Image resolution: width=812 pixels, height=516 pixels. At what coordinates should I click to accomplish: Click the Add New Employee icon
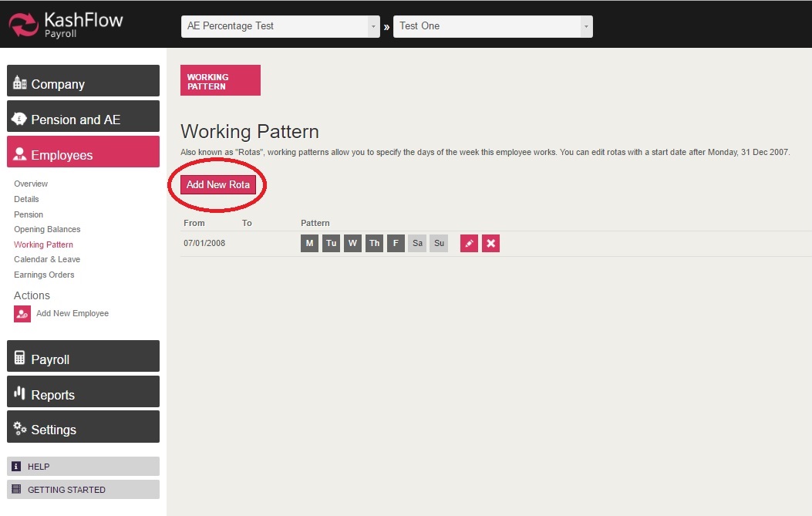(x=22, y=314)
